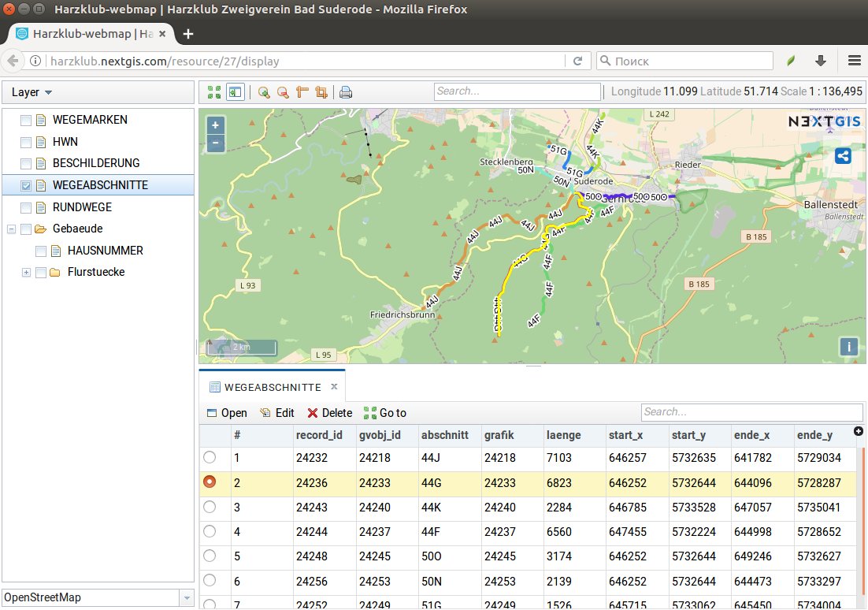Screen dimensions: 868x610
Task: Select the radio button for row 5
Action: (x=210, y=556)
